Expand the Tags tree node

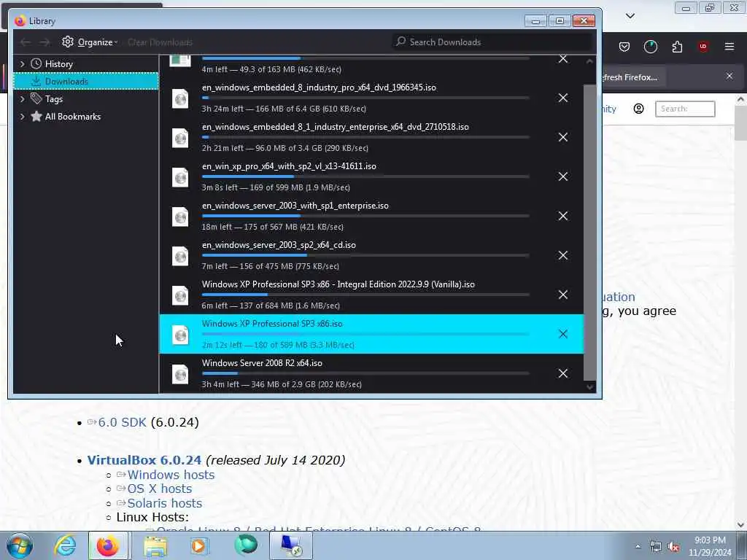22,99
